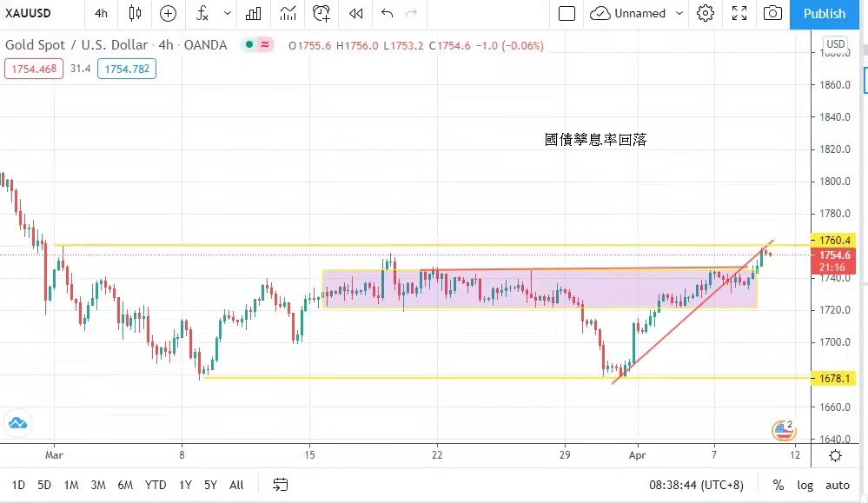Click the 1754.782 buy price button

click(x=127, y=69)
